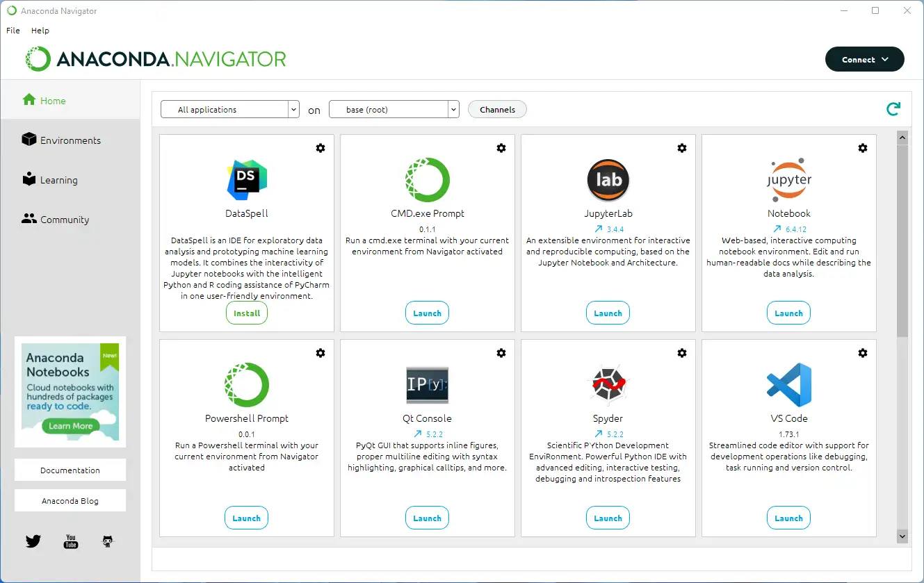The height and width of the screenshot is (583, 924).
Task: Click the CMD.exe Prompt version 0.1.1
Action: [427, 229]
